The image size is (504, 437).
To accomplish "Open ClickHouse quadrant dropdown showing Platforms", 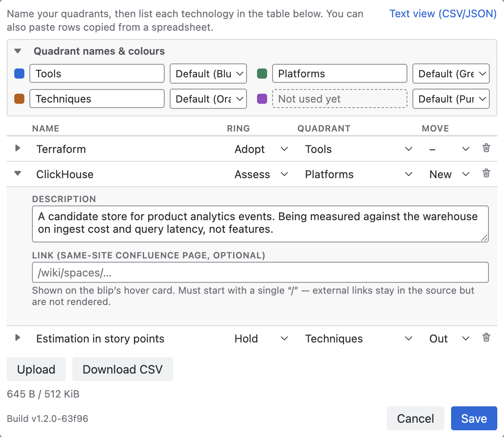I will (x=359, y=174).
